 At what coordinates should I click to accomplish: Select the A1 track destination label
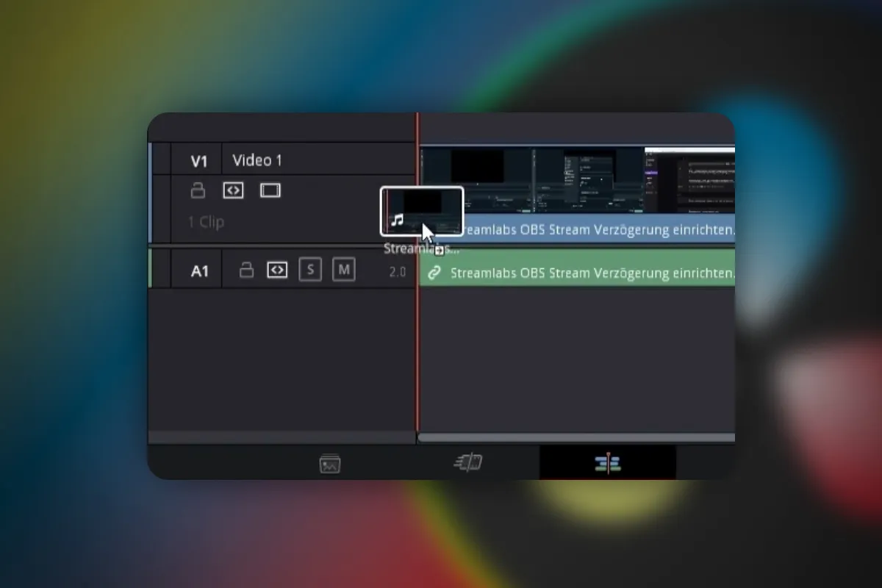pyautogui.click(x=199, y=270)
